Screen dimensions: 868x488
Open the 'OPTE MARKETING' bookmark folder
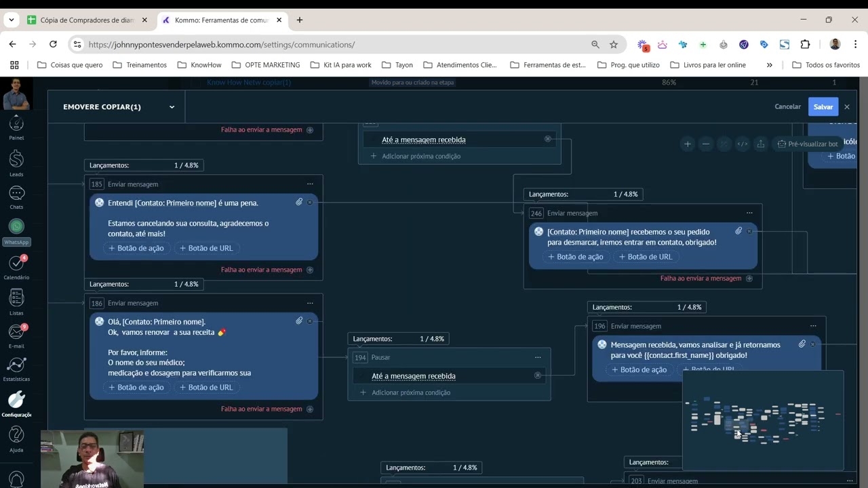tap(266, 65)
